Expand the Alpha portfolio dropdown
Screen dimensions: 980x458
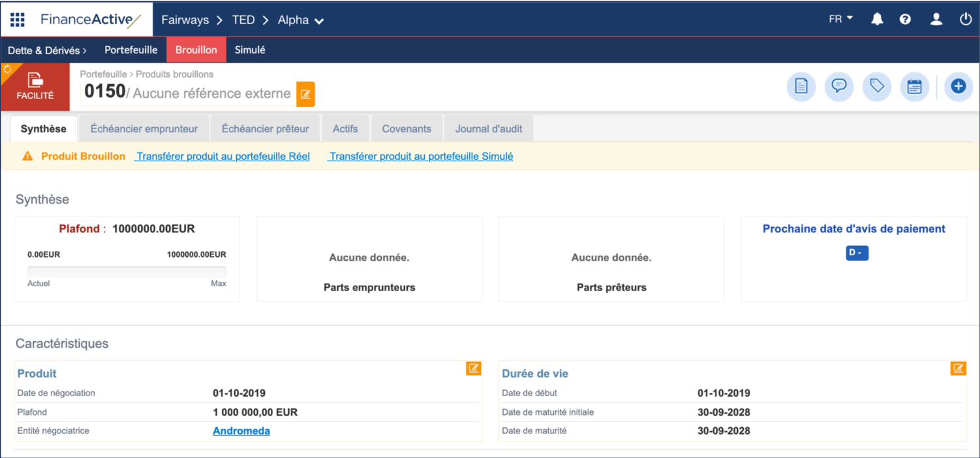(x=301, y=20)
